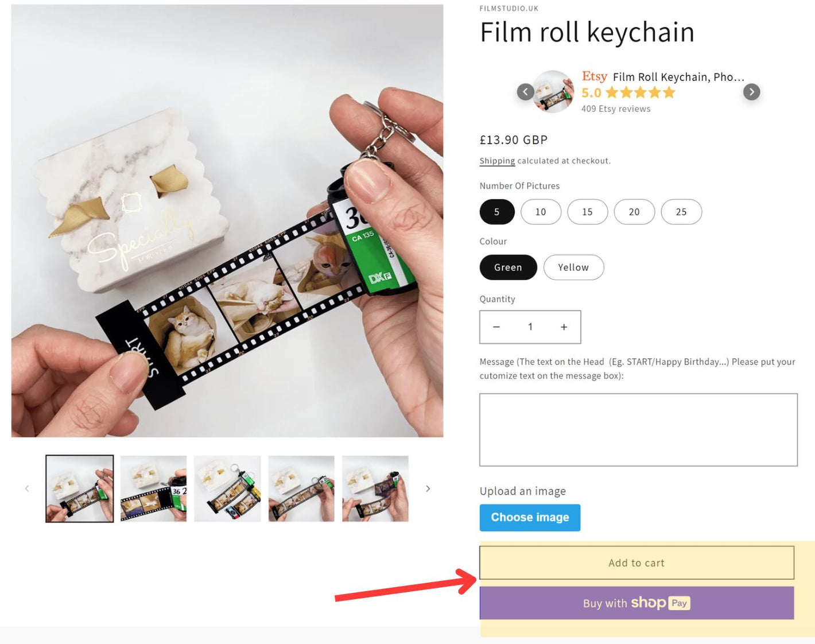View the fifth product thumbnail image

pyautogui.click(x=375, y=488)
